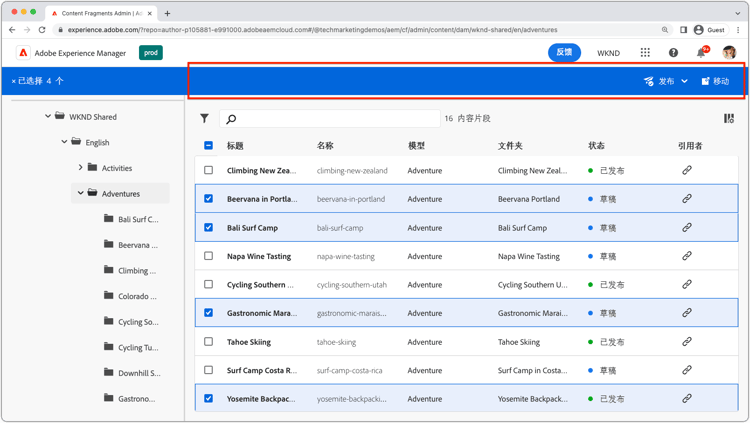Sort by the 模型 column header
Viewport: 750px width, 423px height.
point(416,146)
